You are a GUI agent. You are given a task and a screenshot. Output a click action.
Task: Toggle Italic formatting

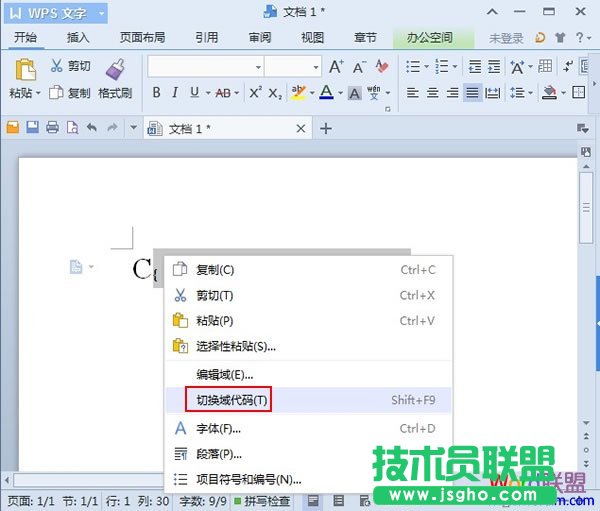175,93
